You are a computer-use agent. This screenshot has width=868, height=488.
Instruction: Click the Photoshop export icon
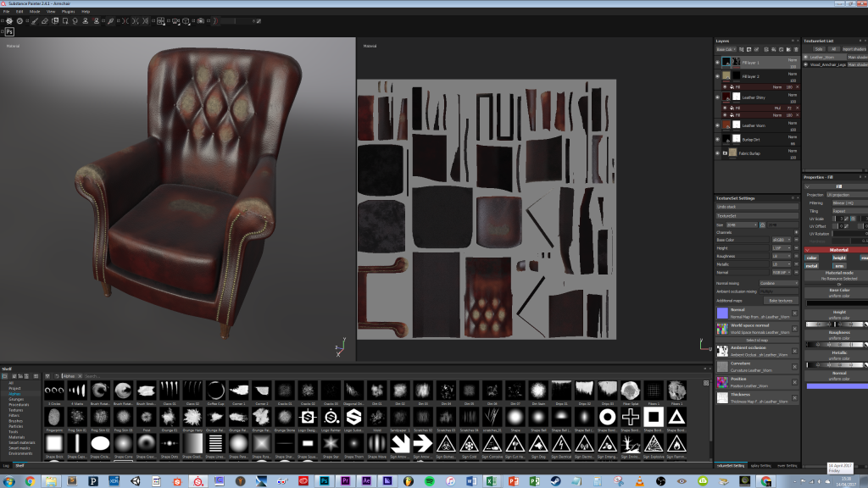[10, 31]
